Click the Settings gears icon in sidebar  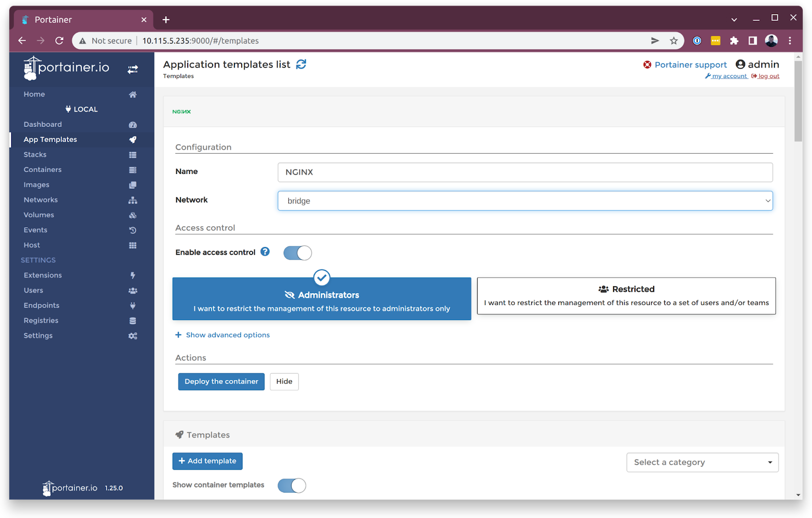coord(132,336)
